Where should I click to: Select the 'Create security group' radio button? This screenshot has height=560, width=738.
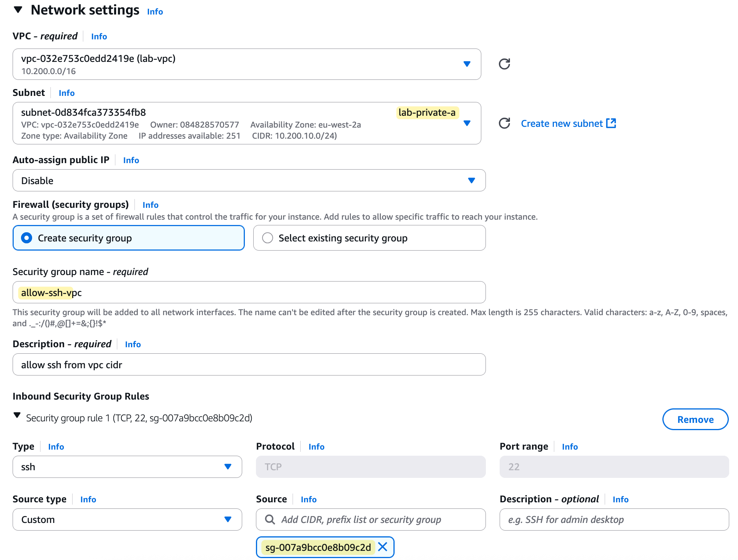point(26,238)
